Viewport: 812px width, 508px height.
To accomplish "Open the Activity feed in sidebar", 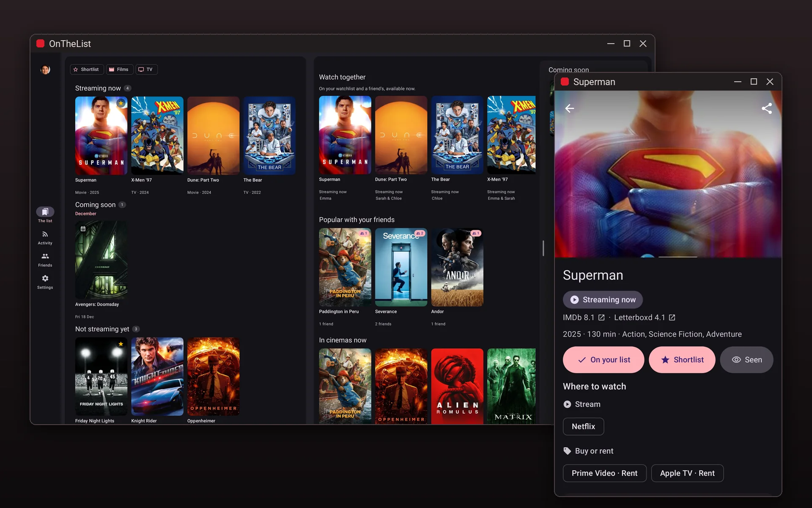I will tap(45, 238).
